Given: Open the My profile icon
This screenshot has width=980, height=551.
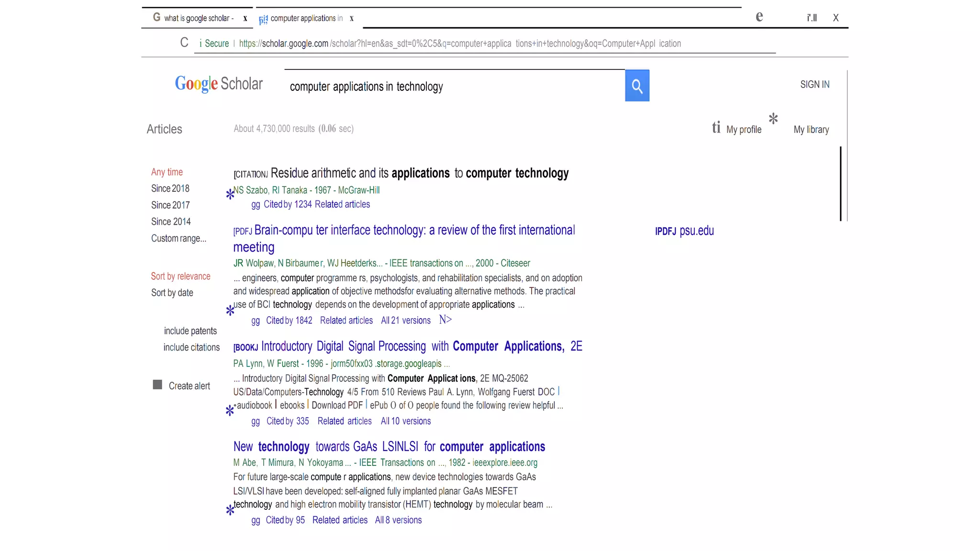Looking at the screenshot, I should click(x=716, y=127).
